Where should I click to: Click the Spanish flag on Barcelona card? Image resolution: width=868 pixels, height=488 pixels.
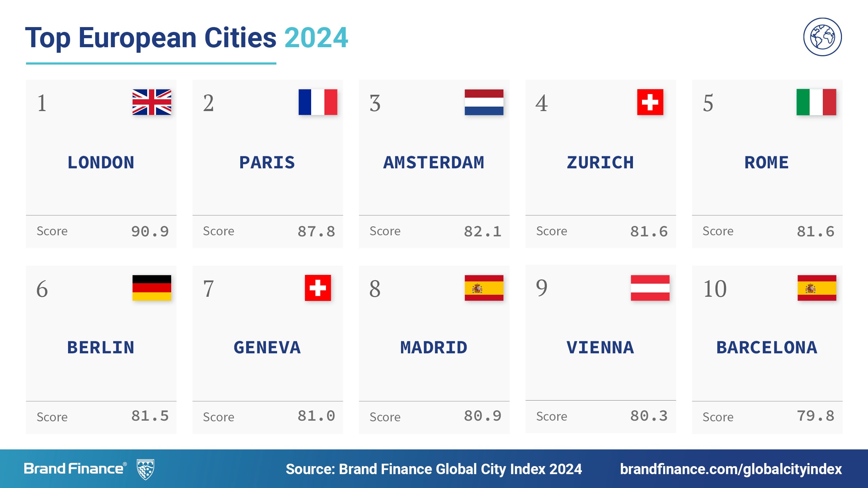[x=817, y=288]
